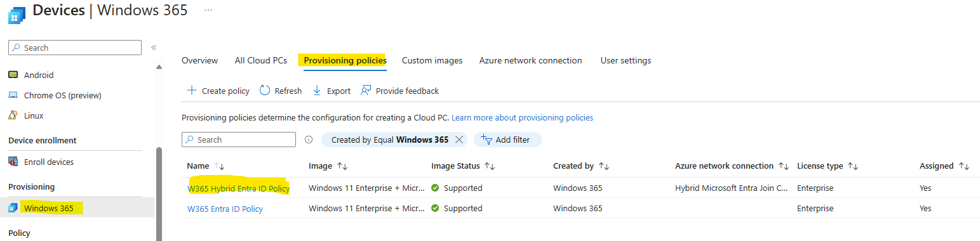This screenshot has height=241, width=980.
Task: Click the plus icon for Create policy
Action: pyautogui.click(x=191, y=91)
